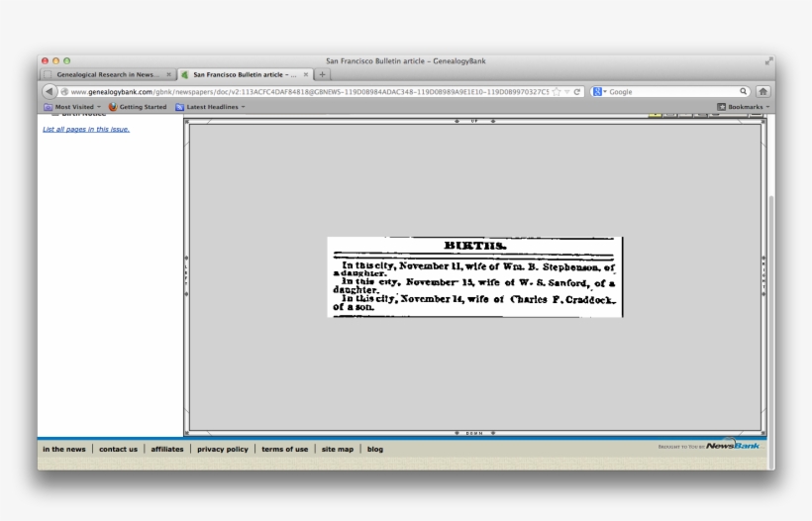Click 'List all pages in this issue' link
Viewport: 812px width, 521px height.
point(86,129)
